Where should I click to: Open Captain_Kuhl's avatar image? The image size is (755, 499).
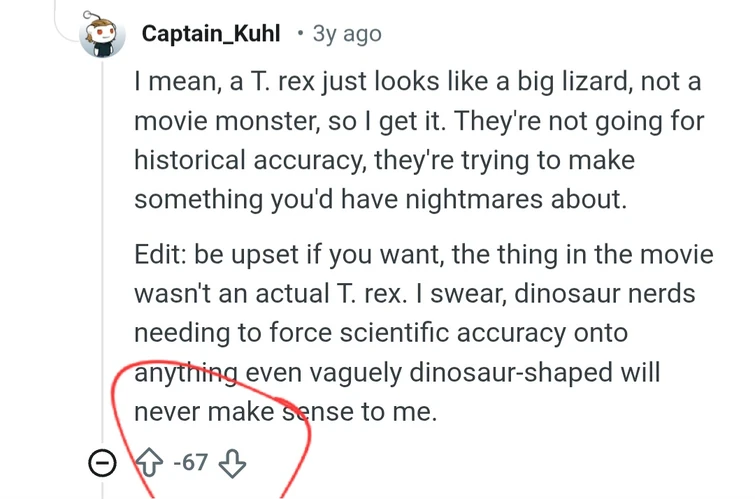104,36
